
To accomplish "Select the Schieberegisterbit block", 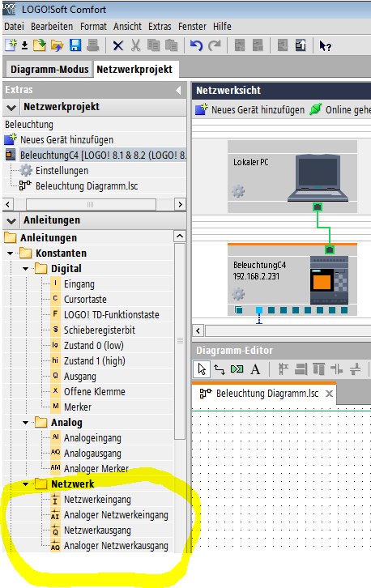I will 100,330.
